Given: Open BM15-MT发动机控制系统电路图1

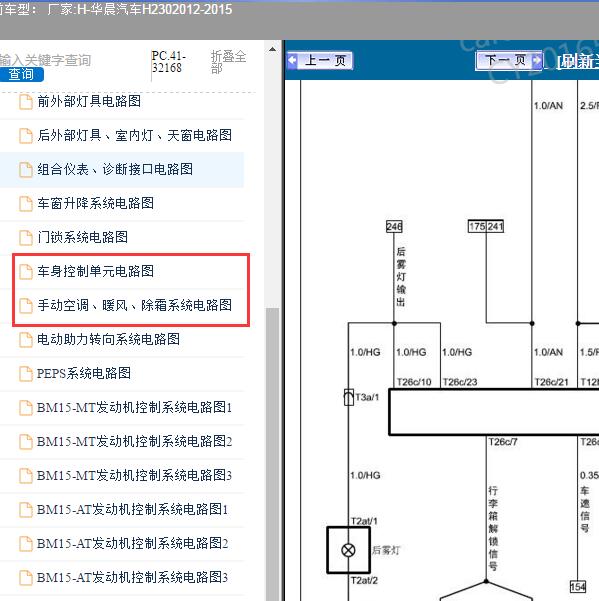Looking at the screenshot, I should pyautogui.click(x=134, y=407).
